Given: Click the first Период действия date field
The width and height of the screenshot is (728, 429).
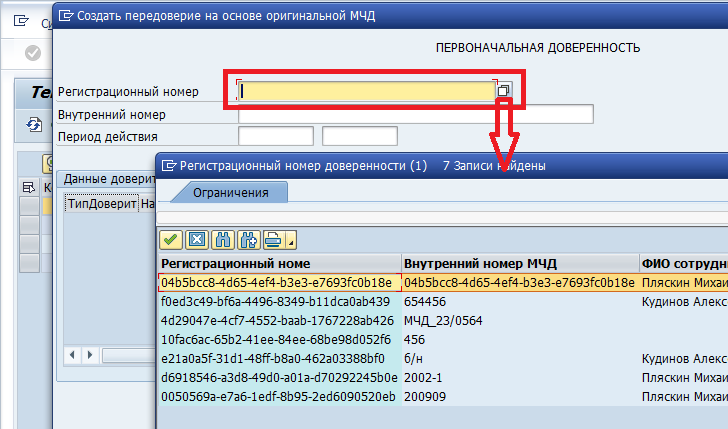Looking at the screenshot, I should (x=276, y=136).
